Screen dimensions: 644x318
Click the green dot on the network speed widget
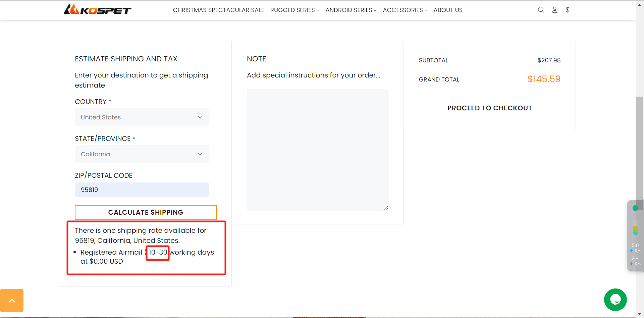[635, 208]
